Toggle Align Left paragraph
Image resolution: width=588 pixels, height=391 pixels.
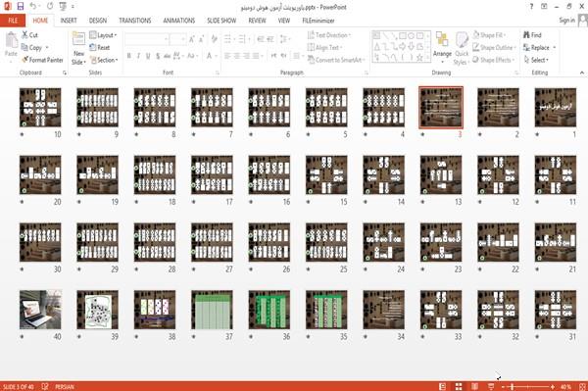click(227, 56)
